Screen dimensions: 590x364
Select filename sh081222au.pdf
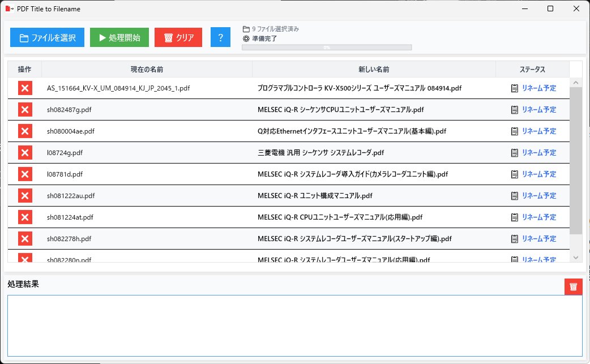[x=71, y=195]
